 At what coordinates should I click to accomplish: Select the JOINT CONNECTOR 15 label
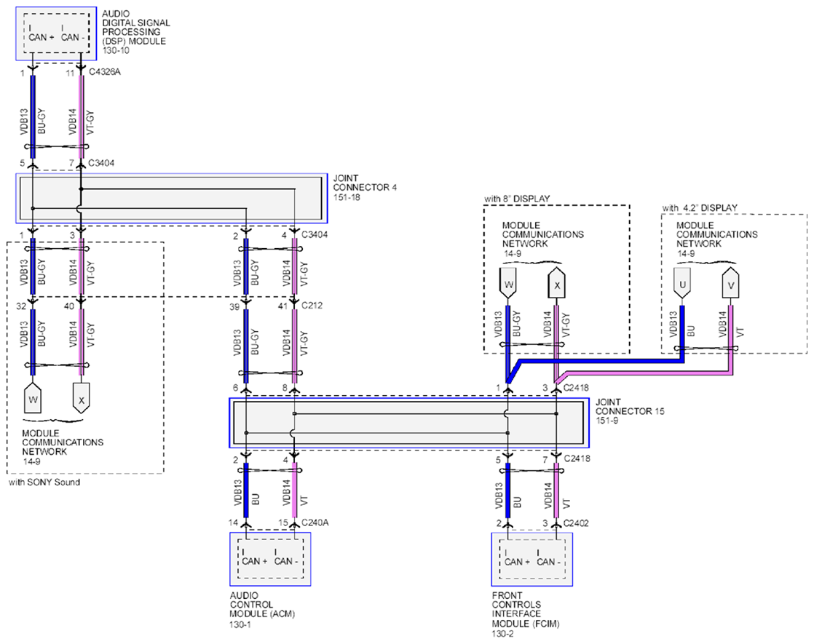pos(630,407)
